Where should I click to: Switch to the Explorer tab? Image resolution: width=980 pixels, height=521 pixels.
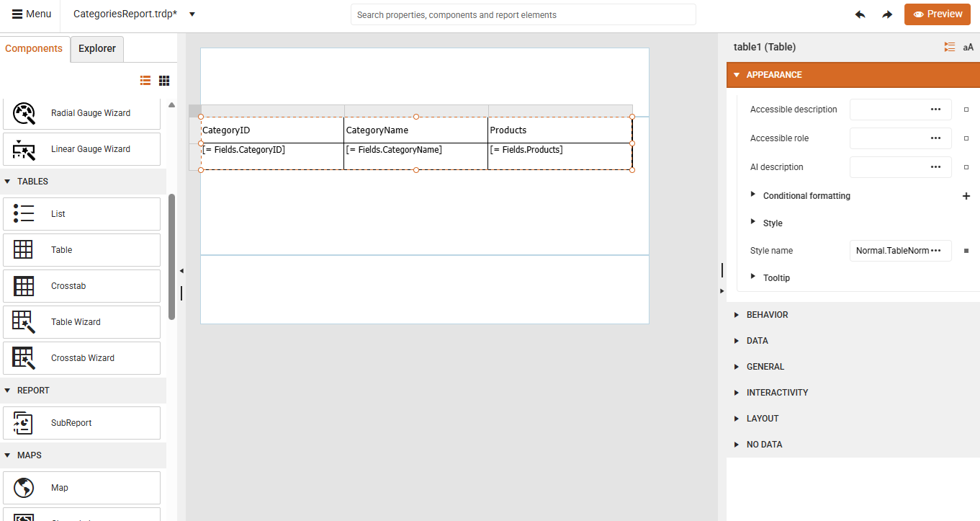[x=96, y=48]
